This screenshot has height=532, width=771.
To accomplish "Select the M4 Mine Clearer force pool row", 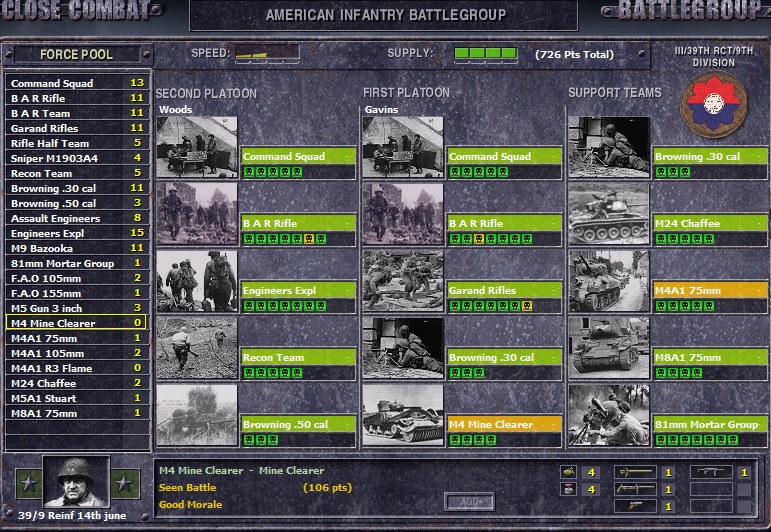I will 76,323.
